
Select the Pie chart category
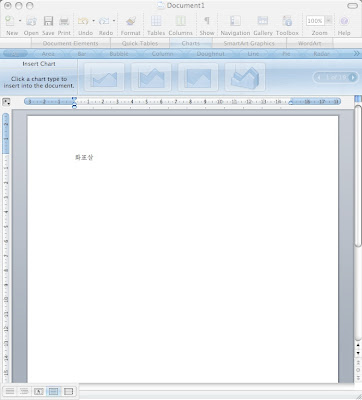(x=286, y=54)
